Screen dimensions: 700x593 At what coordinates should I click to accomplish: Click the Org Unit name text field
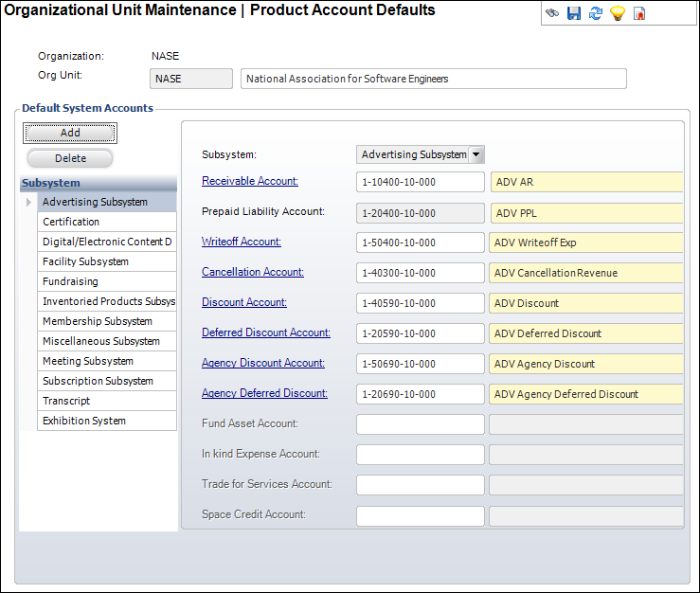[x=433, y=79]
